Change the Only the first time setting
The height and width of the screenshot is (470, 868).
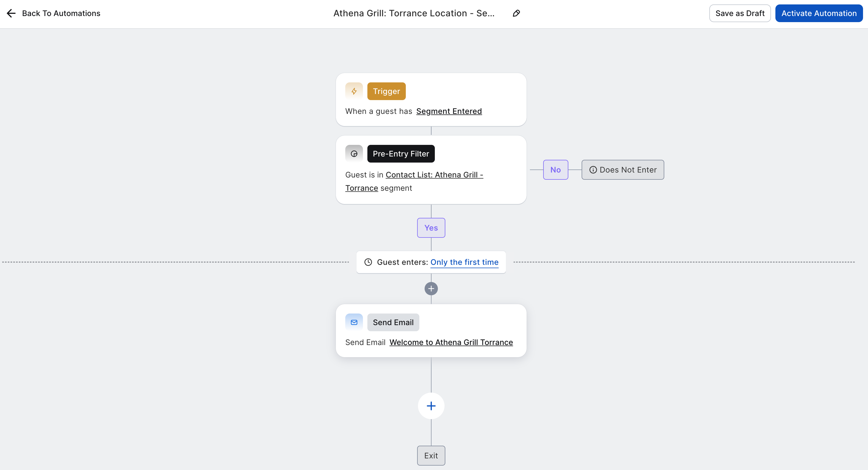(464, 262)
